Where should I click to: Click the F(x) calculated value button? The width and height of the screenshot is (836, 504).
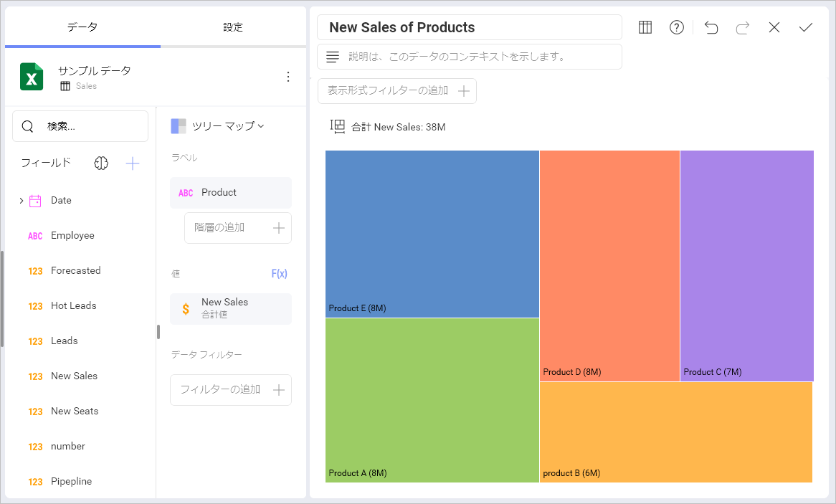point(279,274)
